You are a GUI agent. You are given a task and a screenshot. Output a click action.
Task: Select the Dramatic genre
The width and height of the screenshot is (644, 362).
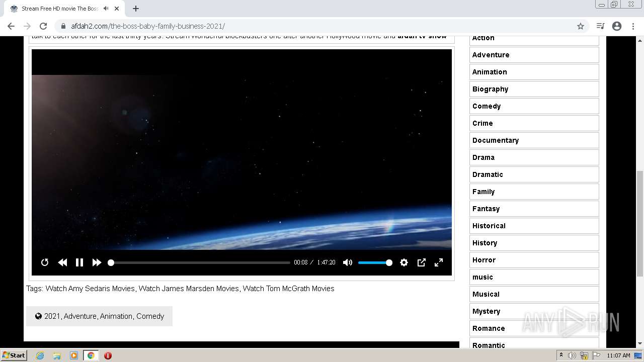click(x=534, y=174)
